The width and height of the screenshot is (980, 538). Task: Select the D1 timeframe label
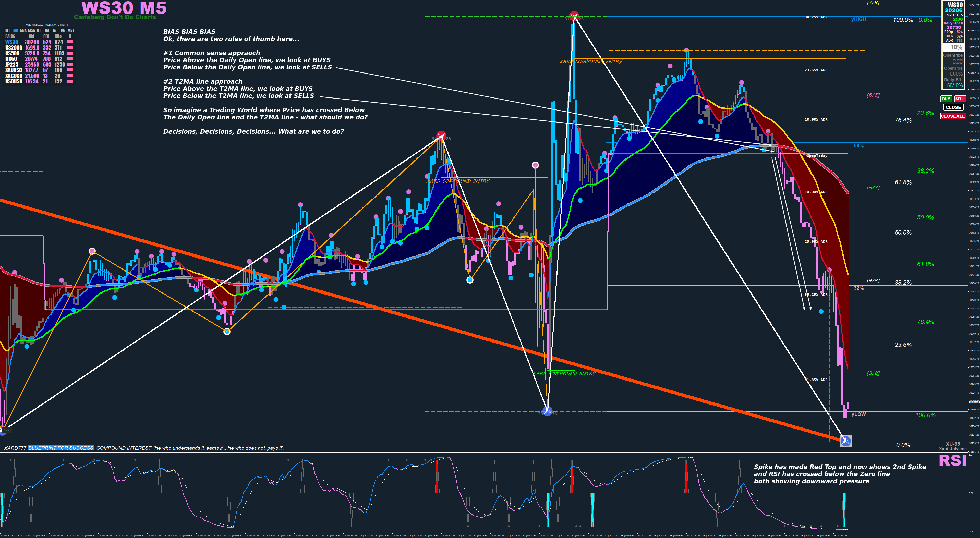(55, 31)
